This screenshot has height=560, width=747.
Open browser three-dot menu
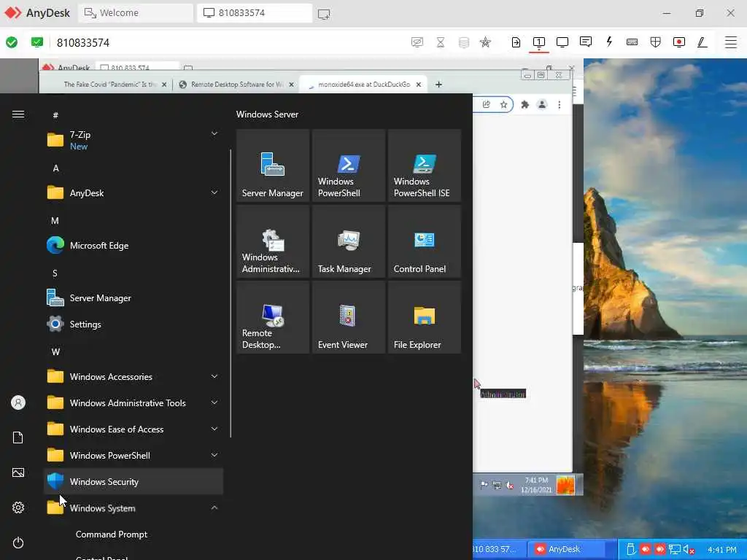pos(560,105)
